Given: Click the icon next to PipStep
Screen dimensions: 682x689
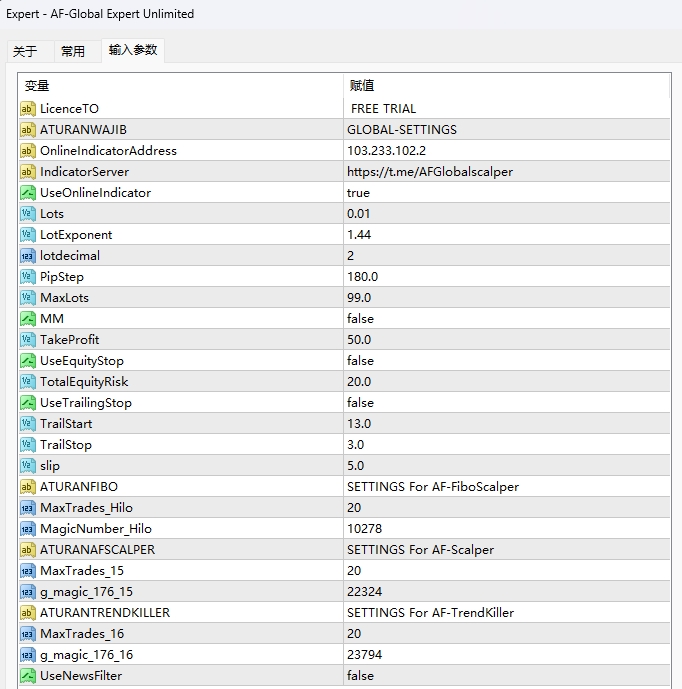Looking at the screenshot, I should [28, 276].
